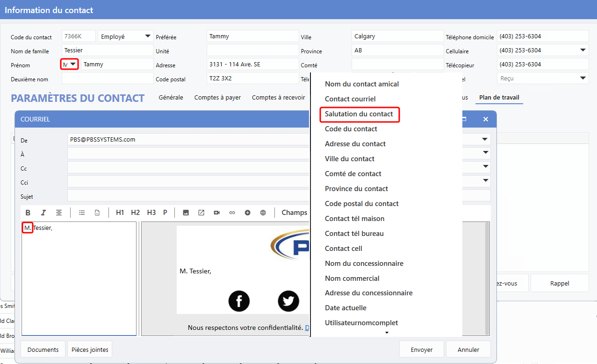The image size is (597, 364).
Task: Toggle bold formatting in email editor
Action: coord(28,213)
